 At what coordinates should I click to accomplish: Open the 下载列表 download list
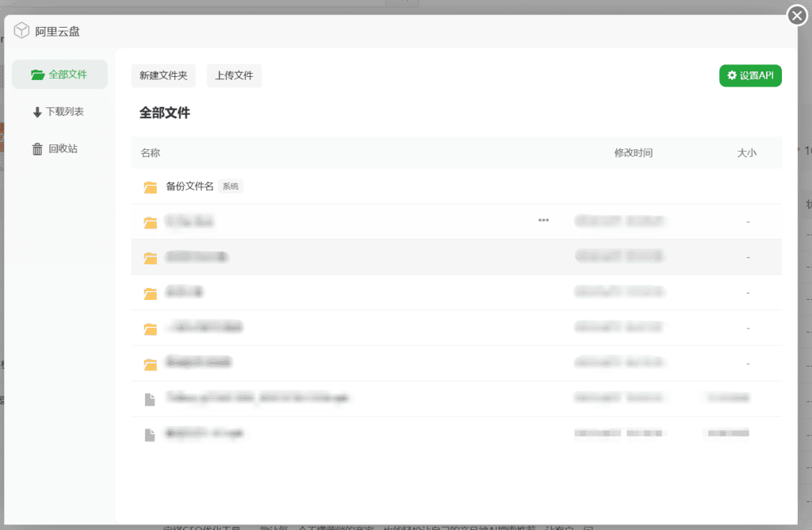(x=59, y=112)
